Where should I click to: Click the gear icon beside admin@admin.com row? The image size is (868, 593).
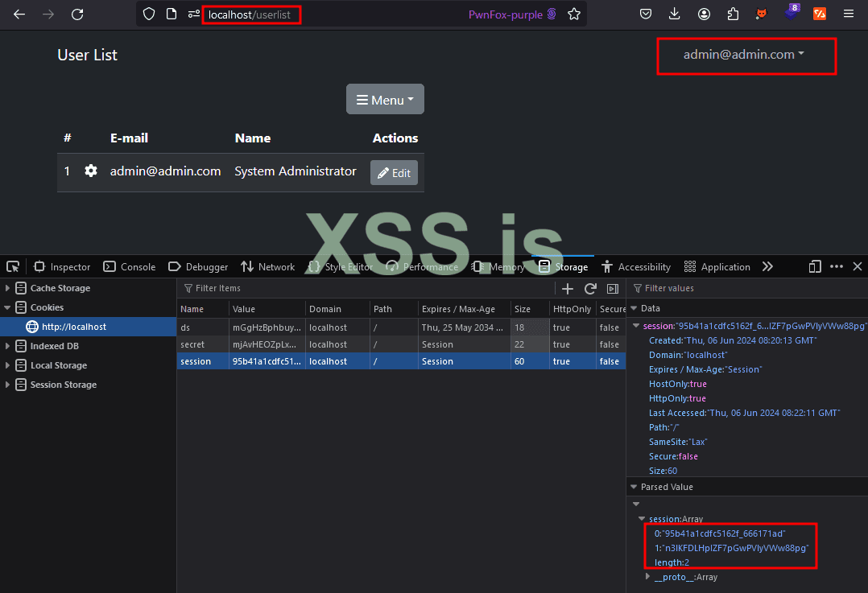(91, 171)
